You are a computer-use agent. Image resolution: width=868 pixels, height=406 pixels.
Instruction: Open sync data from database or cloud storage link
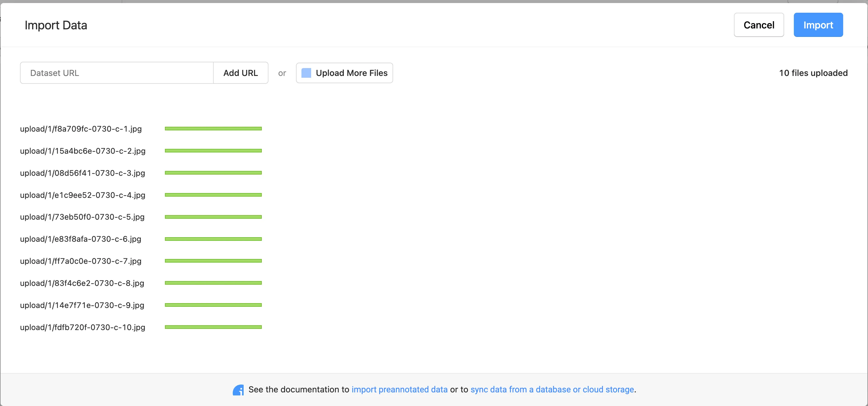(x=552, y=389)
